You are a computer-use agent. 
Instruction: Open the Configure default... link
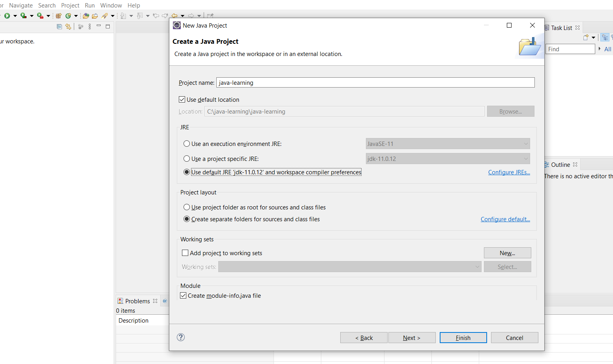coord(505,219)
